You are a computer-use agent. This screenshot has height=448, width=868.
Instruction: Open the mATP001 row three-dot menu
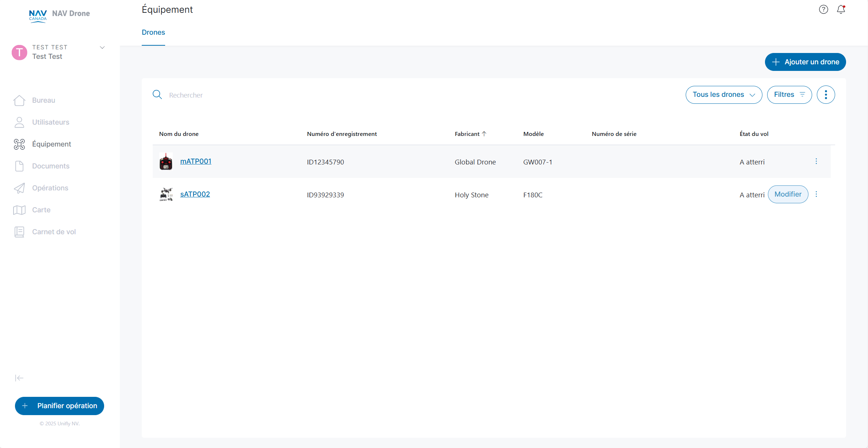[x=816, y=161]
